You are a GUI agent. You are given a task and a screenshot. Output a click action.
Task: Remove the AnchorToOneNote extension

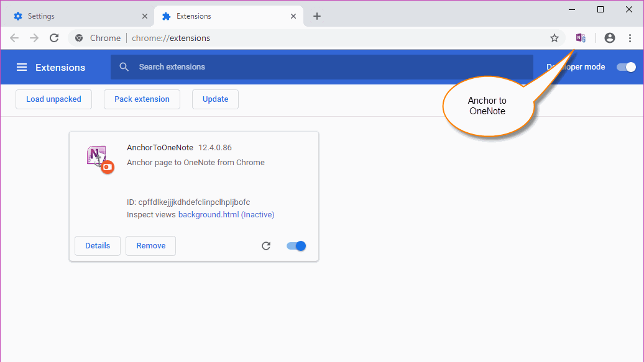point(150,246)
